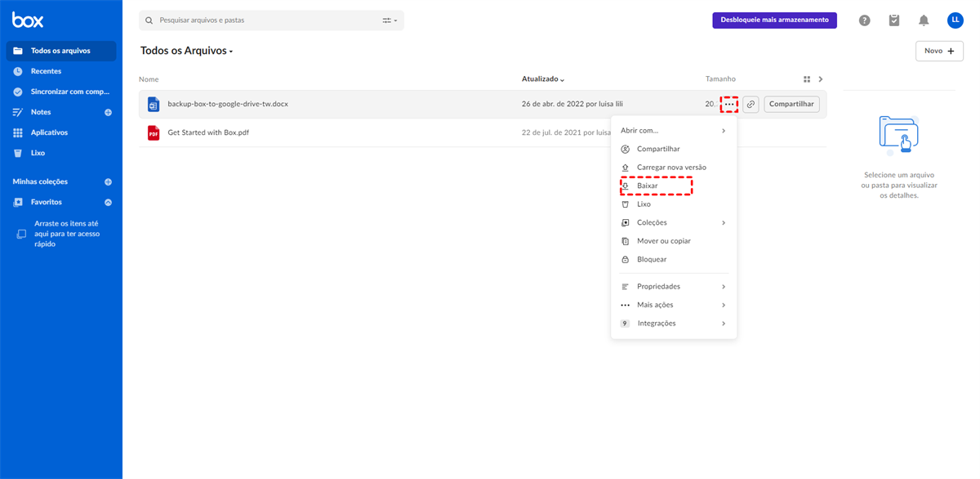The image size is (980, 479).
Task: Open the tasks clipboard icon
Action: 894,20
